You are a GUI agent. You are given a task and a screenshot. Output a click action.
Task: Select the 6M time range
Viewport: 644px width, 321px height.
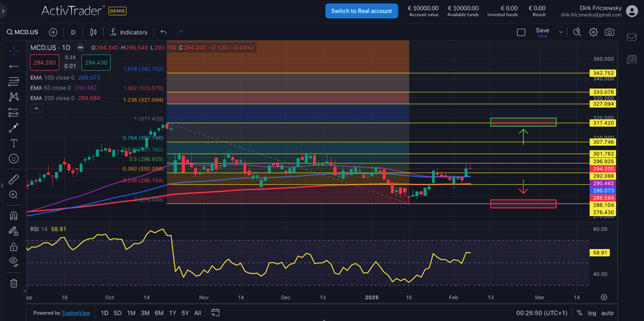pyautogui.click(x=159, y=313)
